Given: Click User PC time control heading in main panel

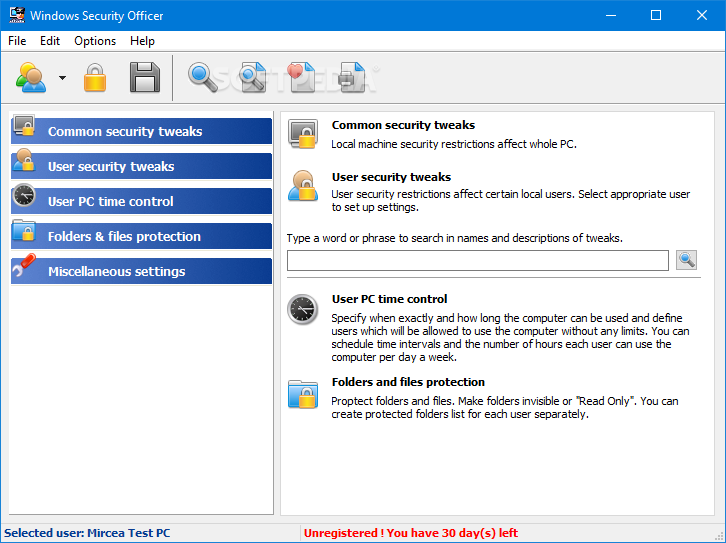Looking at the screenshot, I should pyautogui.click(x=389, y=299).
